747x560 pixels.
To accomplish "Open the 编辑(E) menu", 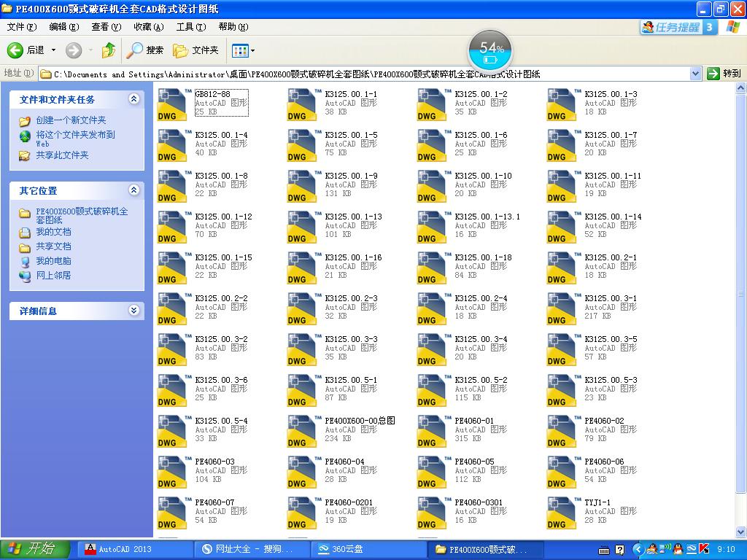I will click(x=64, y=27).
